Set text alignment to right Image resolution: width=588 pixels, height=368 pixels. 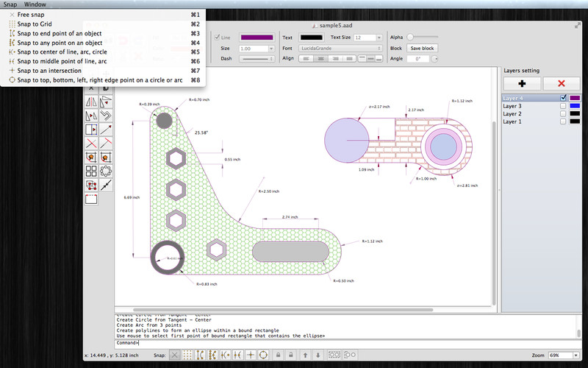point(335,59)
